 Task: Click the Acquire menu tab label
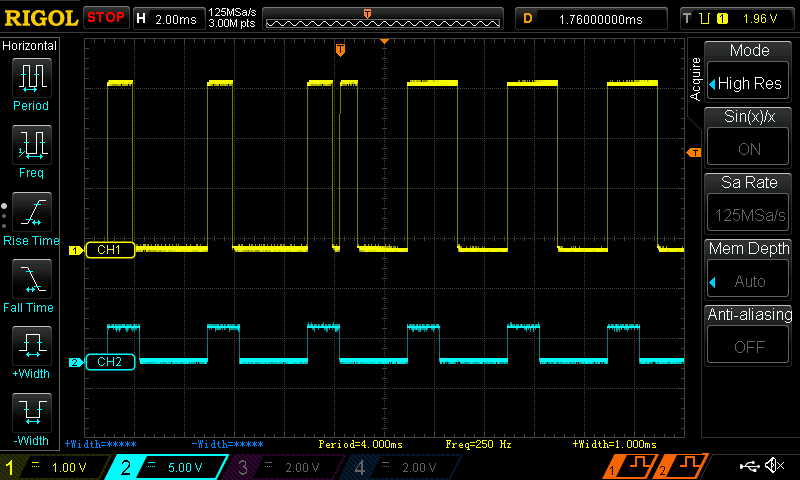coord(695,79)
